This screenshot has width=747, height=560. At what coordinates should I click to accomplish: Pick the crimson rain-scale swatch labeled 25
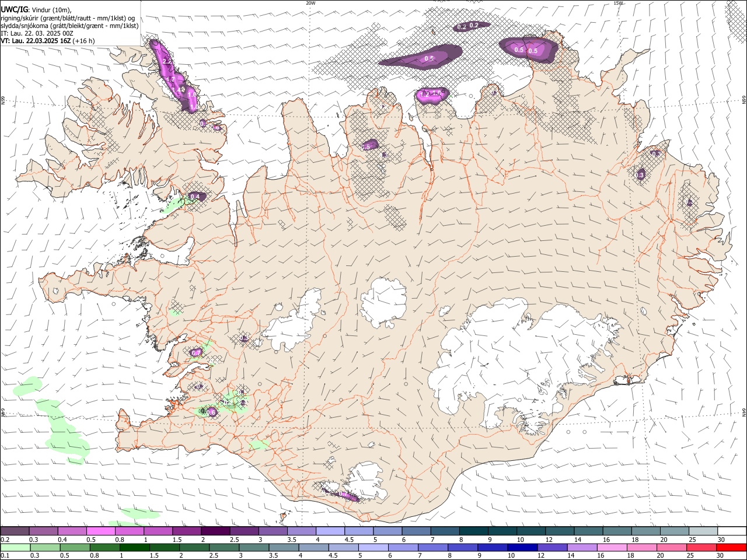[x=702, y=547]
